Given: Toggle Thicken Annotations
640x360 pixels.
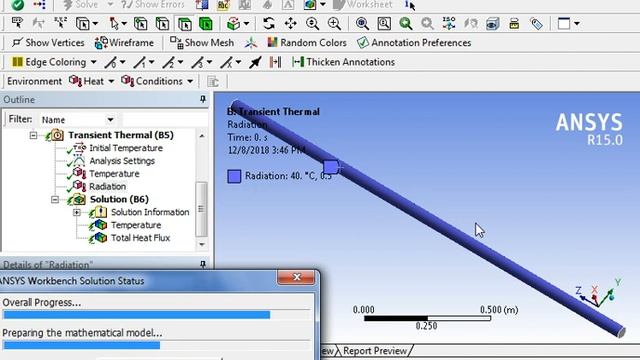Looking at the screenshot, I should 343,62.
